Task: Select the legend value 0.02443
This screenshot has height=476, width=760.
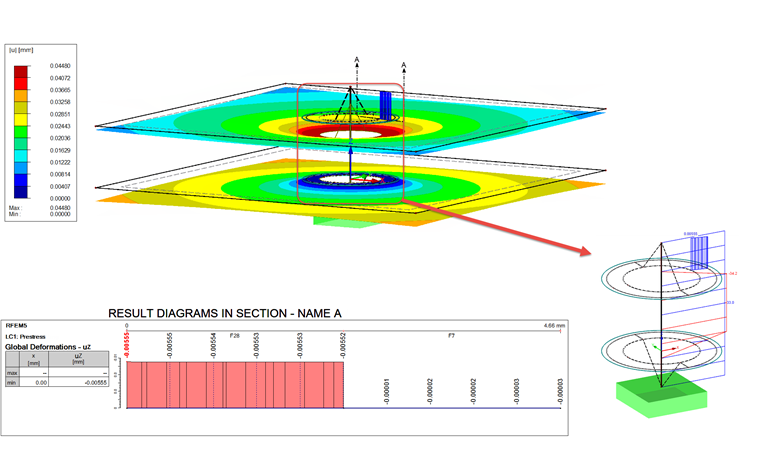Action: (60, 126)
